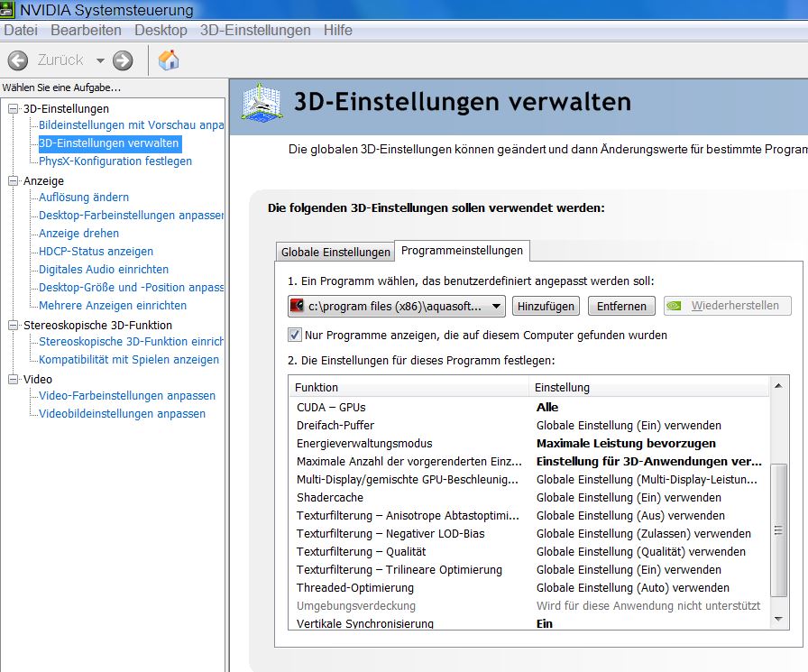The width and height of the screenshot is (808, 672).
Task: Click the settings list scroll-down arrow
Action: click(x=779, y=619)
